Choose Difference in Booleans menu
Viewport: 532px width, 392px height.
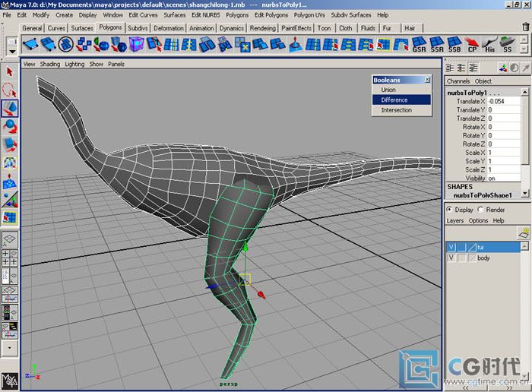402,100
